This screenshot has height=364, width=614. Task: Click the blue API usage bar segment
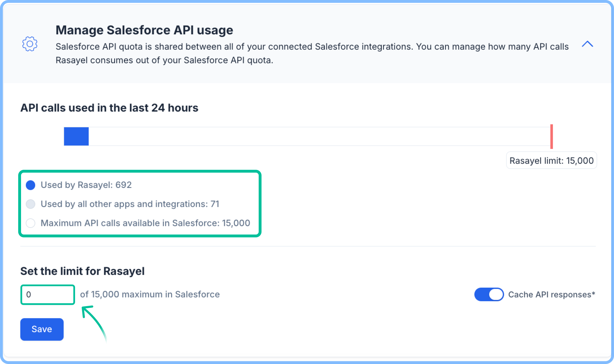76,136
